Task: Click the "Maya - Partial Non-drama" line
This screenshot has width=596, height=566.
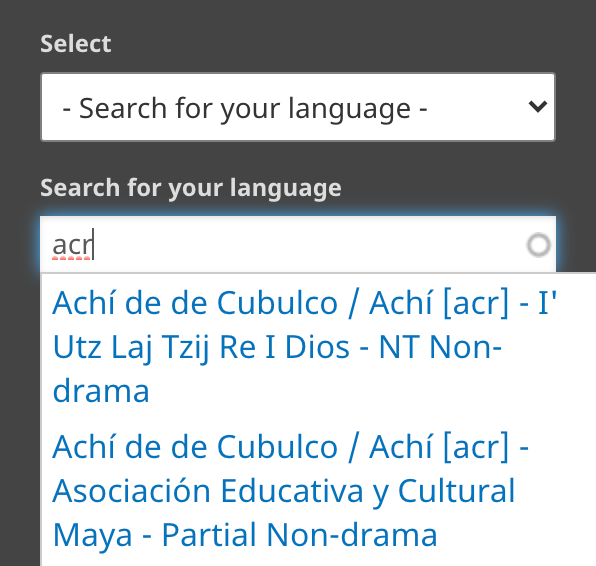Action: coord(245,535)
